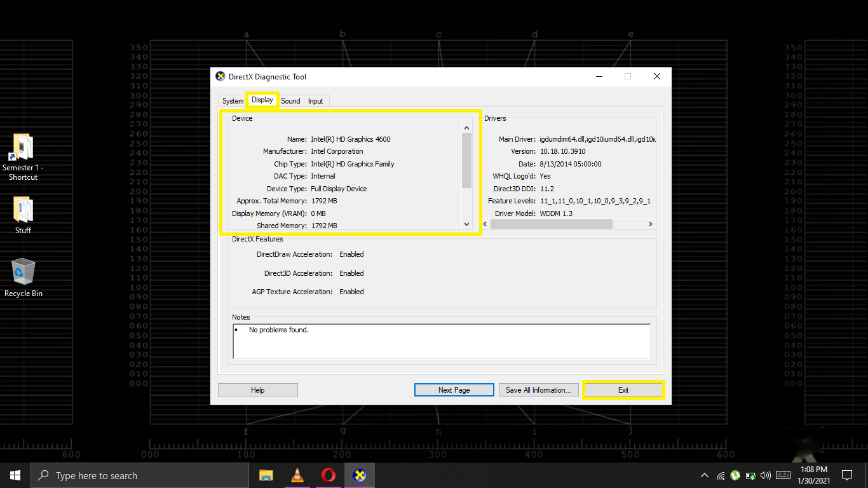The width and height of the screenshot is (868, 488).
Task: Open File Explorer from the taskbar
Action: [x=266, y=475]
